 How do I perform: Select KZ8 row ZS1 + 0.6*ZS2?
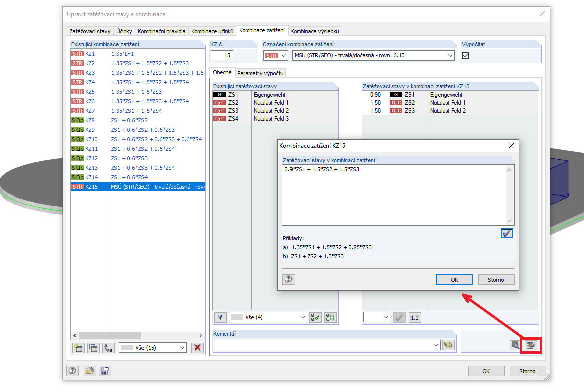coord(138,120)
